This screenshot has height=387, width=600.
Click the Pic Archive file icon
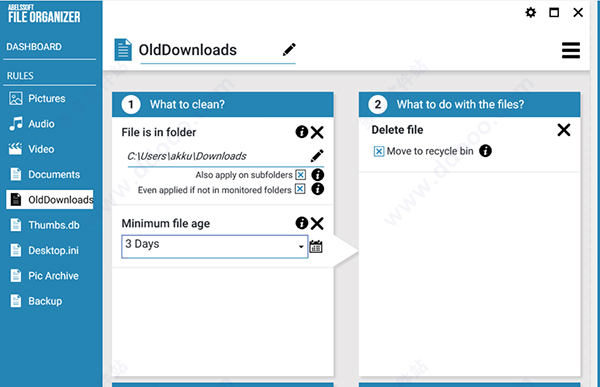click(16, 276)
